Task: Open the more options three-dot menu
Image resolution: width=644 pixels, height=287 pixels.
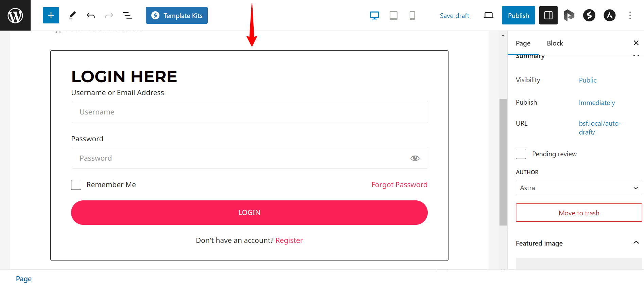Action: tap(630, 15)
